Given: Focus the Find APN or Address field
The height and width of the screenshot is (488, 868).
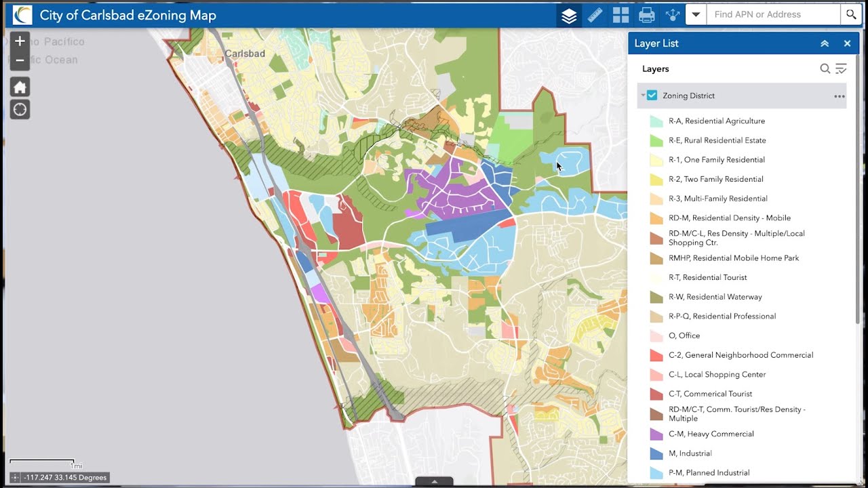Looking at the screenshot, I should 774,14.
